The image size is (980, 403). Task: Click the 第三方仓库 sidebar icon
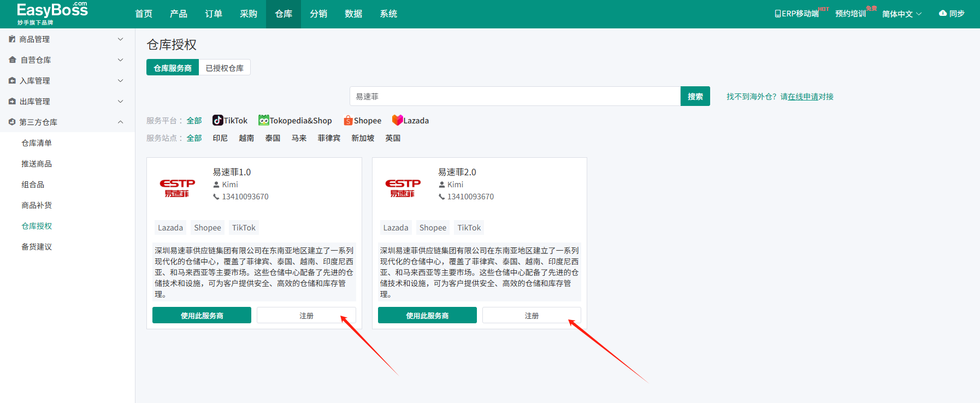point(12,122)
